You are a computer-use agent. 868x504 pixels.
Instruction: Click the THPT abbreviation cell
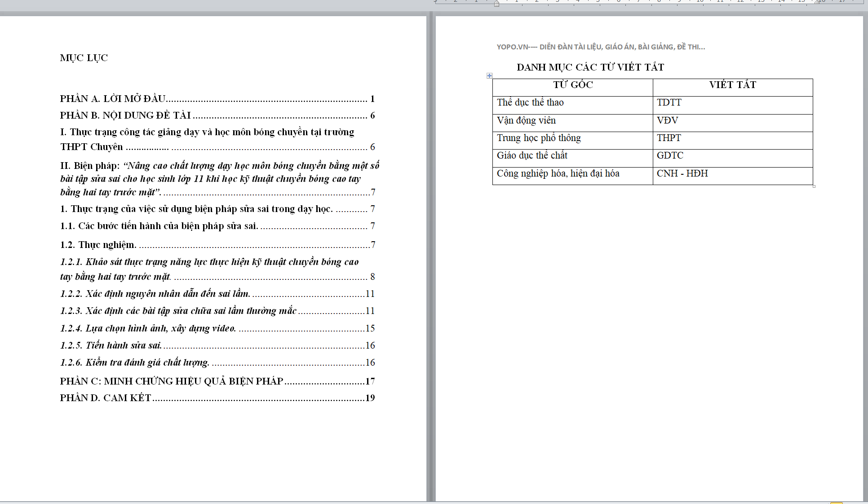tap(733, 140)
